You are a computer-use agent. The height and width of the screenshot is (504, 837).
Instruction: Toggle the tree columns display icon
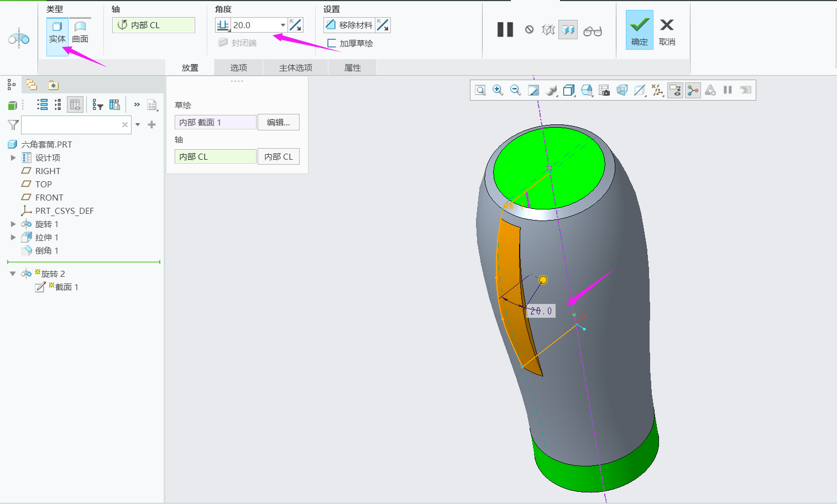click(75, 104)
